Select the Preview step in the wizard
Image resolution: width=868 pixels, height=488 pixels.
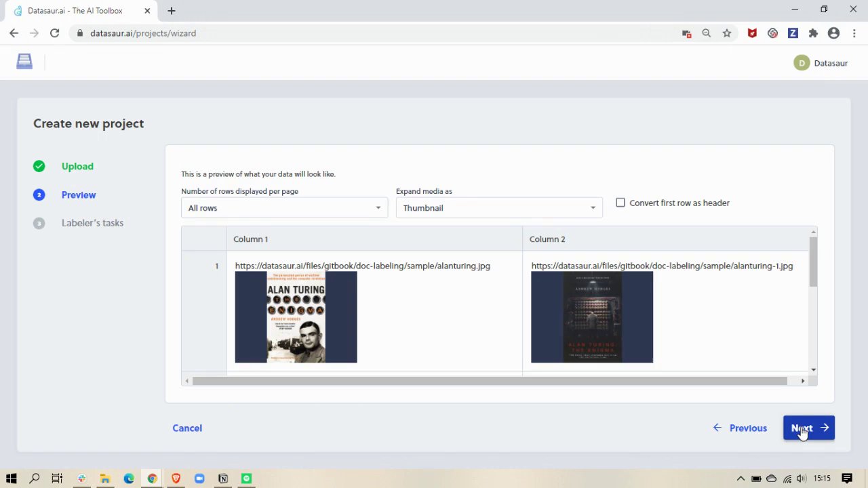pos(79,195)
